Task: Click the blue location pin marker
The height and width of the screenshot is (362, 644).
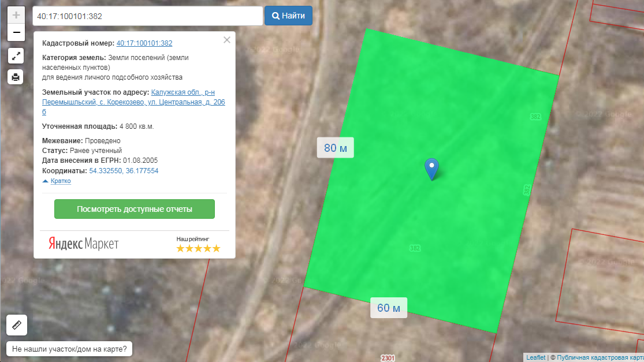Action: 431,168
